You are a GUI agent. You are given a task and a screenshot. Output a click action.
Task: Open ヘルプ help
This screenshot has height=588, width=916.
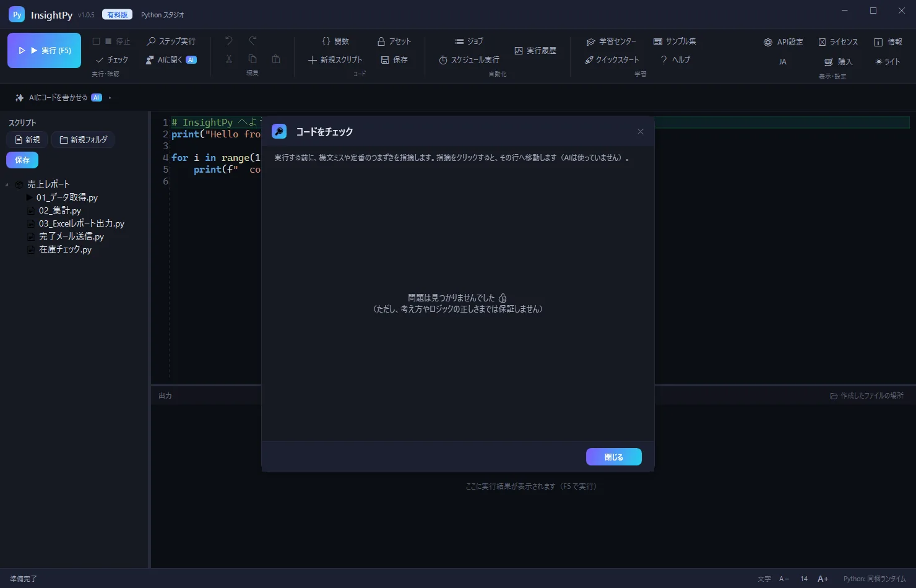point(675,60)
